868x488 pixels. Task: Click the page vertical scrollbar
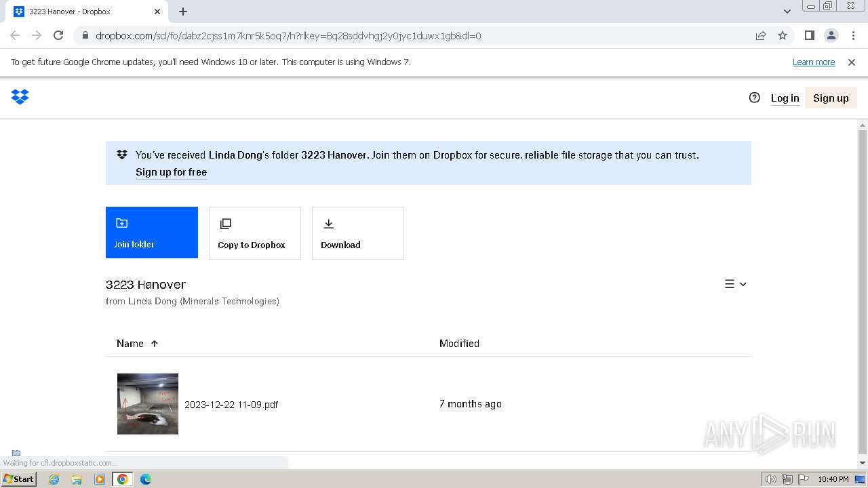pyautogui.click(x=863, y=291)
